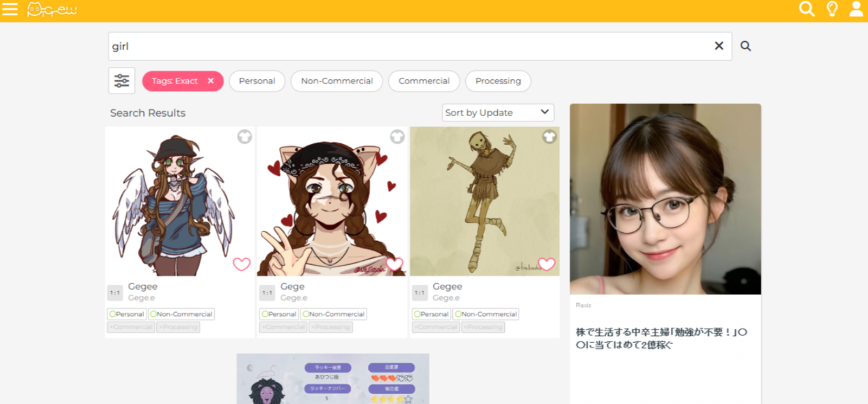Go to the Picrew home logo
This screenshot has width=868, height=404.
(x=52, y=9)
